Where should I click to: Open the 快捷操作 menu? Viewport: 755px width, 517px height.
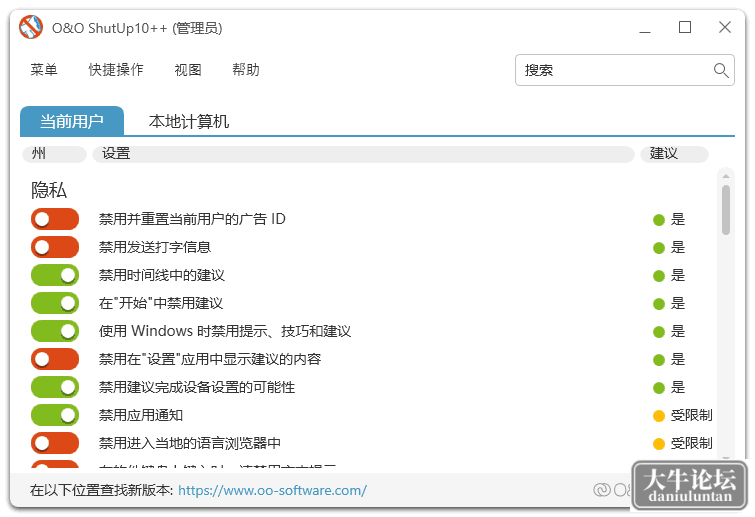point(116,70)
